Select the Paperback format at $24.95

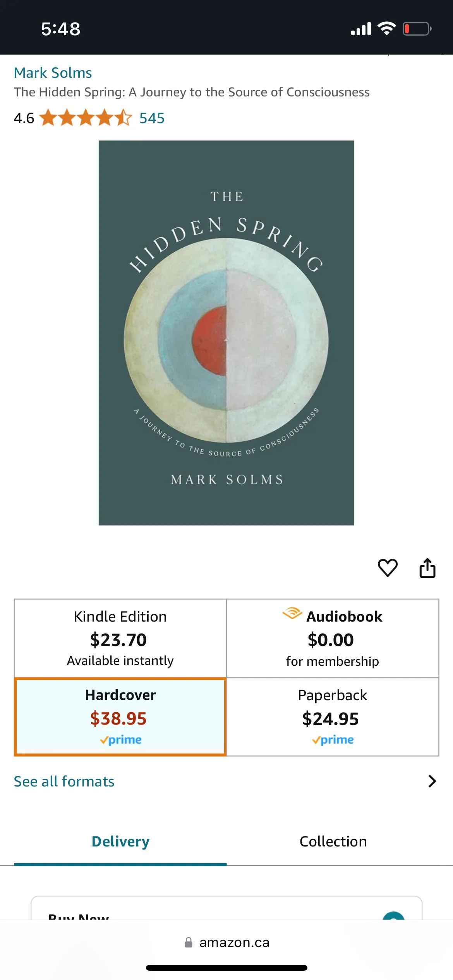[x=333, y=717]
